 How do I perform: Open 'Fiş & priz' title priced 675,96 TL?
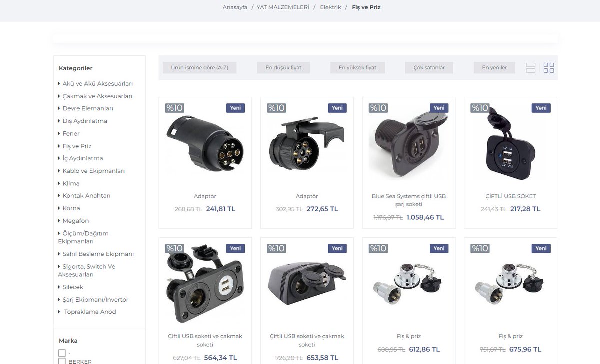point(510,336)
